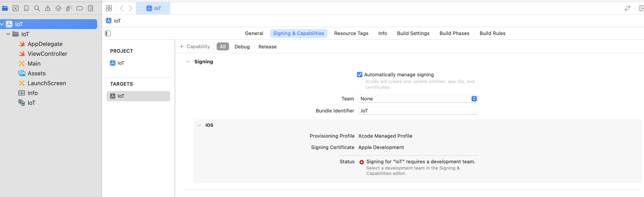
Task: Hide the project and targets list sidebar
Action: click(108, 33)
